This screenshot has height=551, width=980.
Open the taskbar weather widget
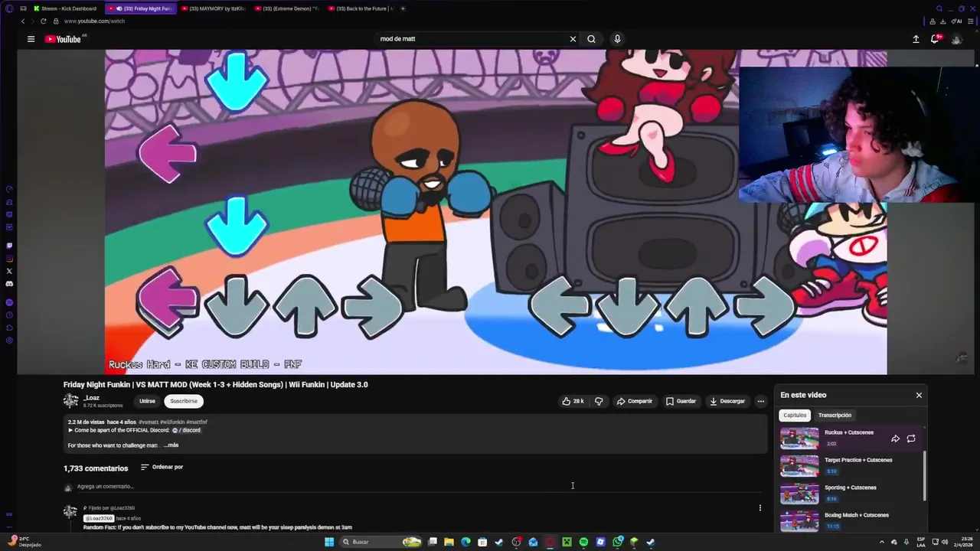tap(23, 542)
